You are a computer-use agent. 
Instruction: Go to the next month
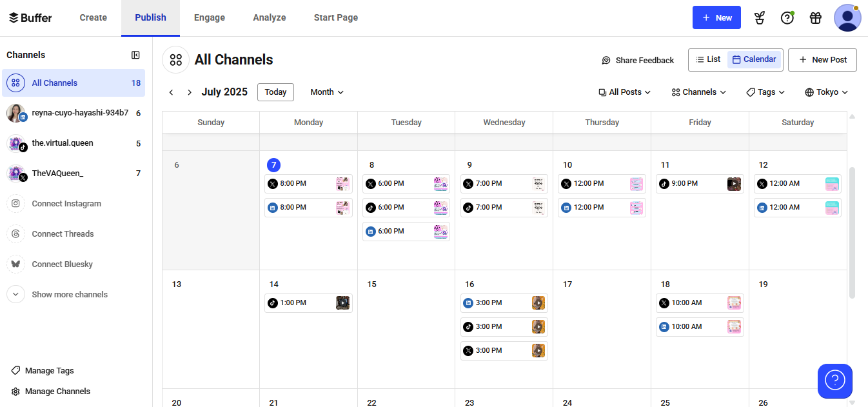click(190, 92)
